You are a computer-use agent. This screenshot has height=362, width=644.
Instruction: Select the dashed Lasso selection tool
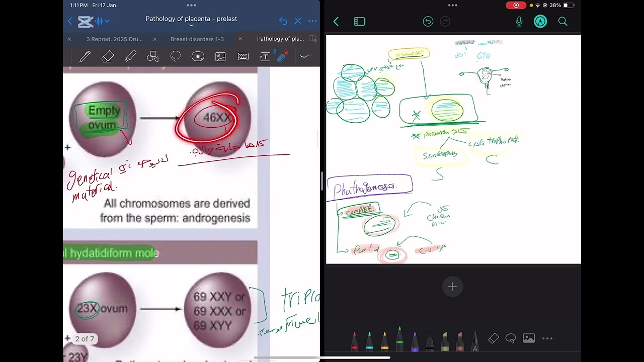coord(176,57)
